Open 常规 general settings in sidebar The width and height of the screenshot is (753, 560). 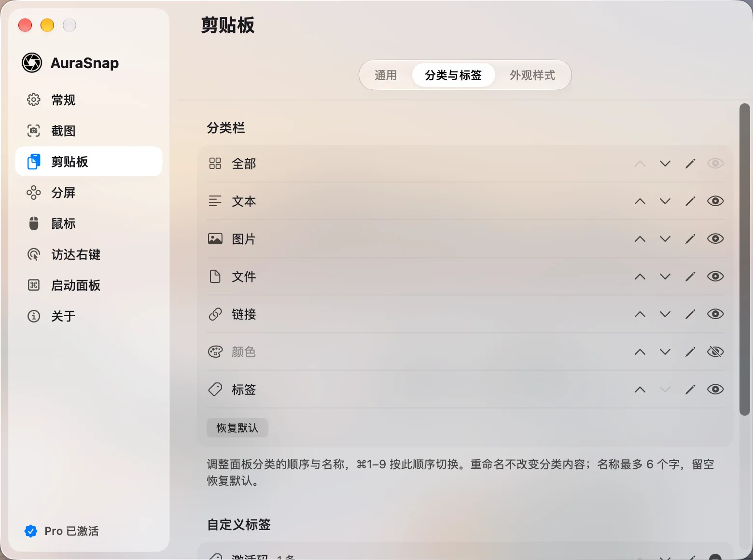tap(89, 100)
